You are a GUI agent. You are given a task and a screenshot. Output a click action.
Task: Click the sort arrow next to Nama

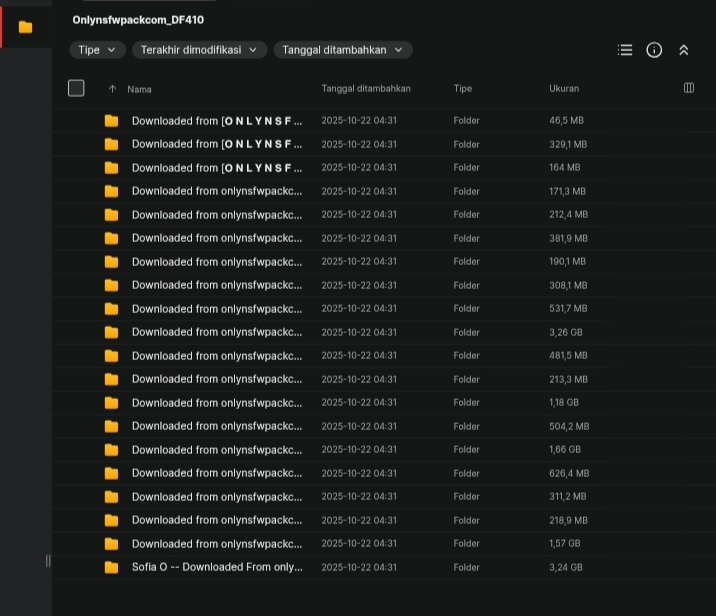click(x=112, y=89)
